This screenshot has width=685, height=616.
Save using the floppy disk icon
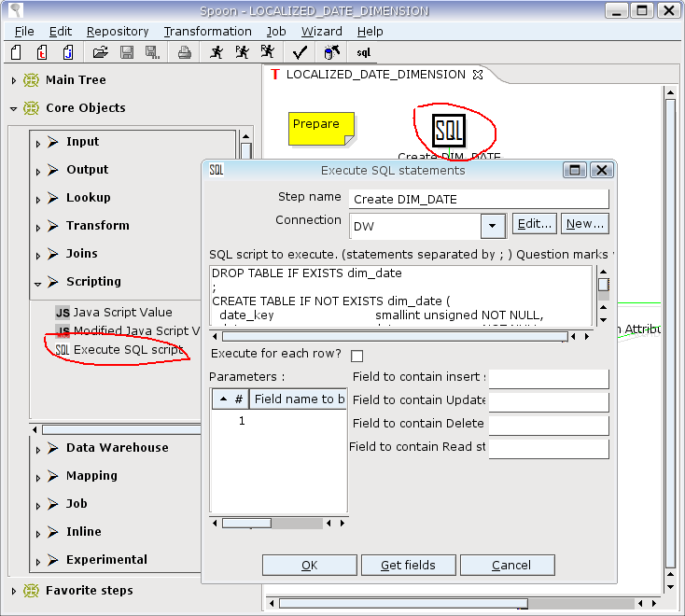[127, 52]
